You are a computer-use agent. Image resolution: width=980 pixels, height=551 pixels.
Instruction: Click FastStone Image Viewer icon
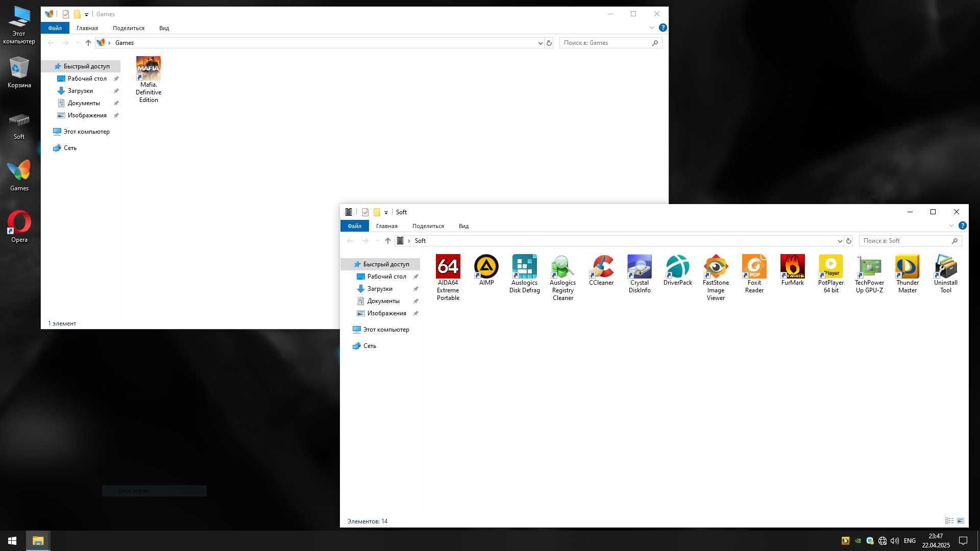(x=716, y=277)
